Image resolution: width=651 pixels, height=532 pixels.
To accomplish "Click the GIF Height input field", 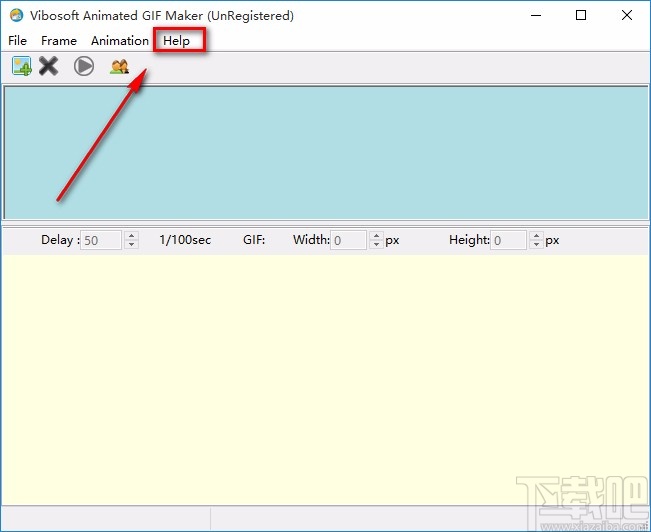I will (x=509, y=240).
